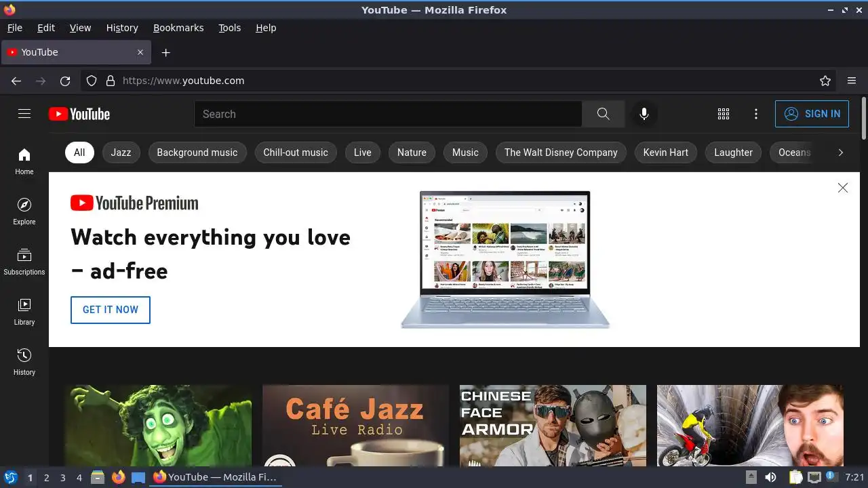Select the Kevin Hart chip
This screenshot has height=488, width=868.
pyautogui.click(x=666, y=152)
